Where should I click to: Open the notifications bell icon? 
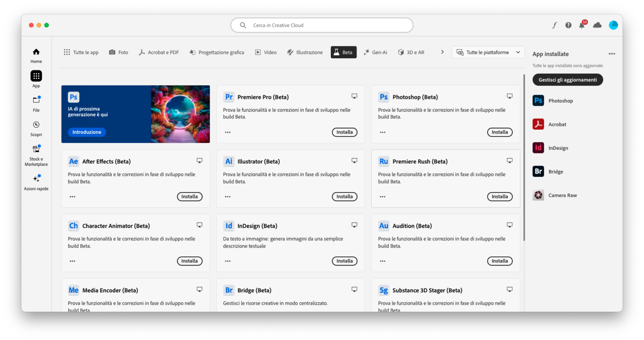point(582,25)
